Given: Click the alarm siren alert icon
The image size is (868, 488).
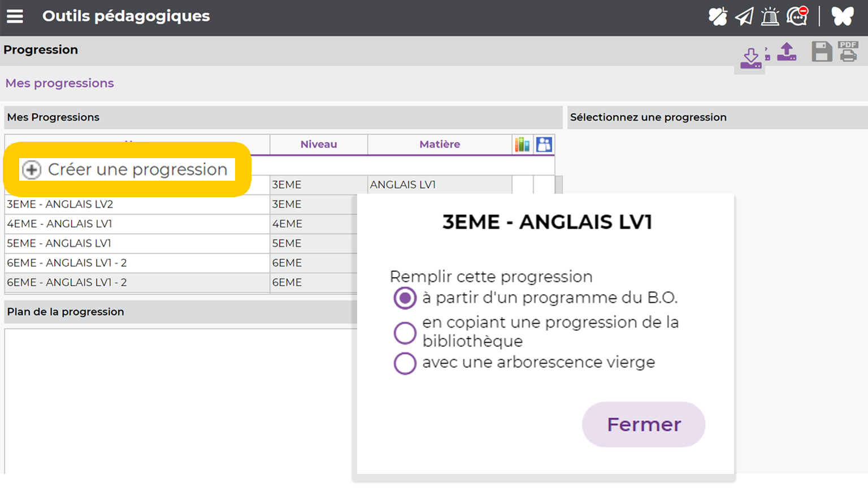Looking at the screenshot, I should 770,16.
